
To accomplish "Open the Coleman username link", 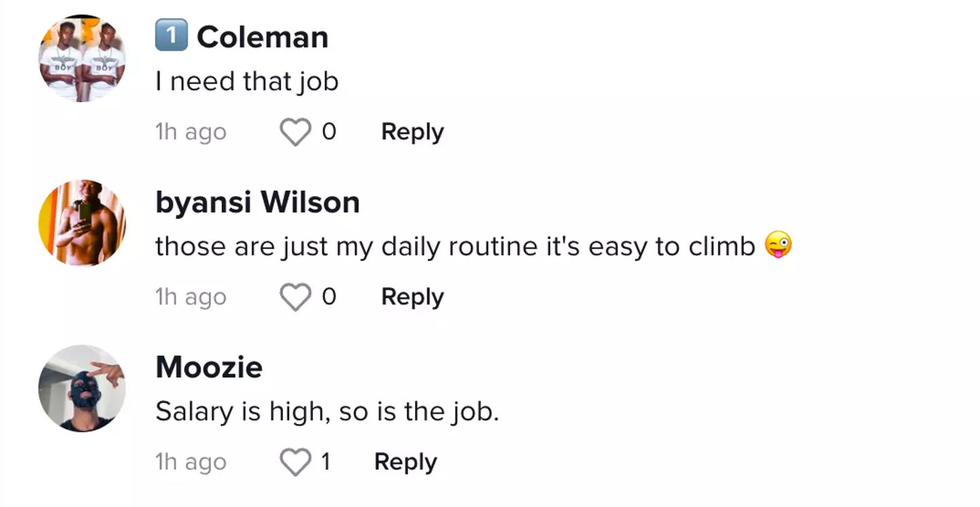I will (x=263, y=37).
